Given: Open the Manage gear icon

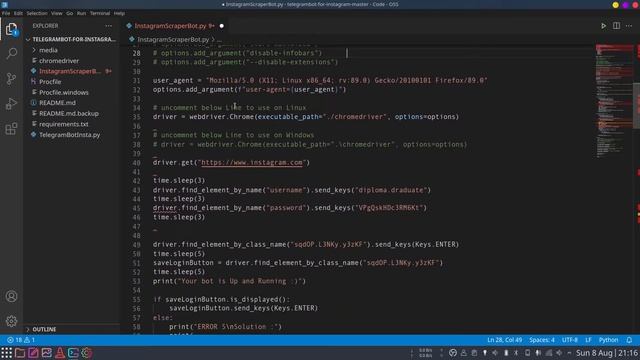Looking at the screenshot, I should click(x=11, y=321).
